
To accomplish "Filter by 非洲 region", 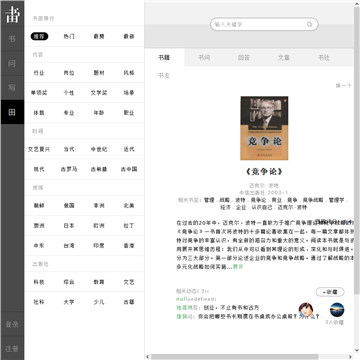I will pyautogui.click(x=99, y=206).
